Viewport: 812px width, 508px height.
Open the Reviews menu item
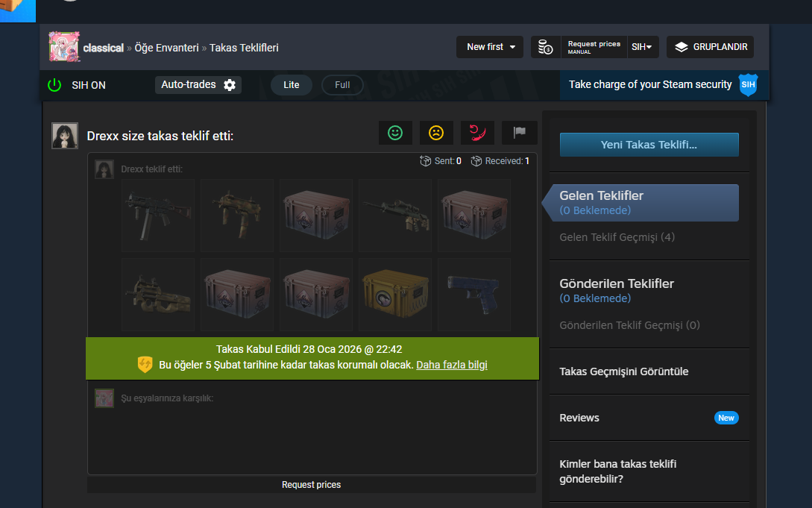point(579,418)
